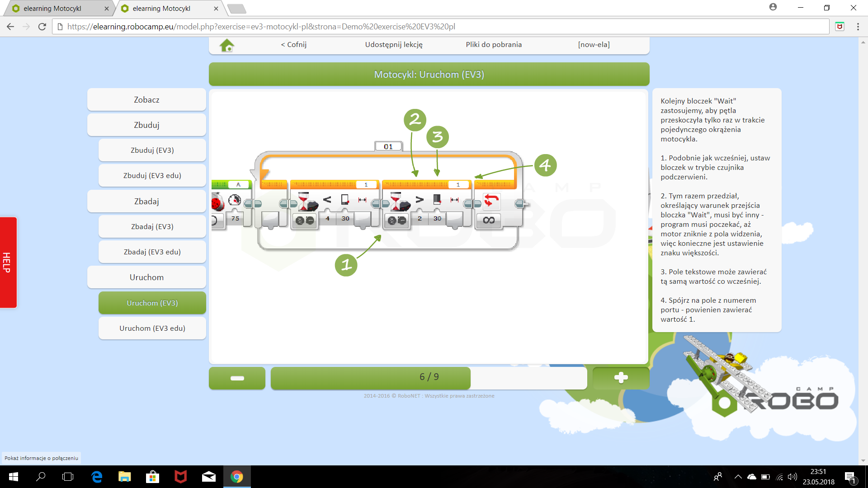Select Zbadaj (EV3 edu) lesson
The image size is (868, 488).
152,252
